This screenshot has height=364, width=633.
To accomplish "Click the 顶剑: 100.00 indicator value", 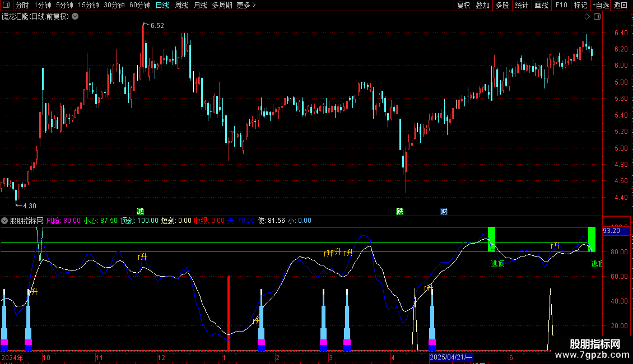I will 139,221.
